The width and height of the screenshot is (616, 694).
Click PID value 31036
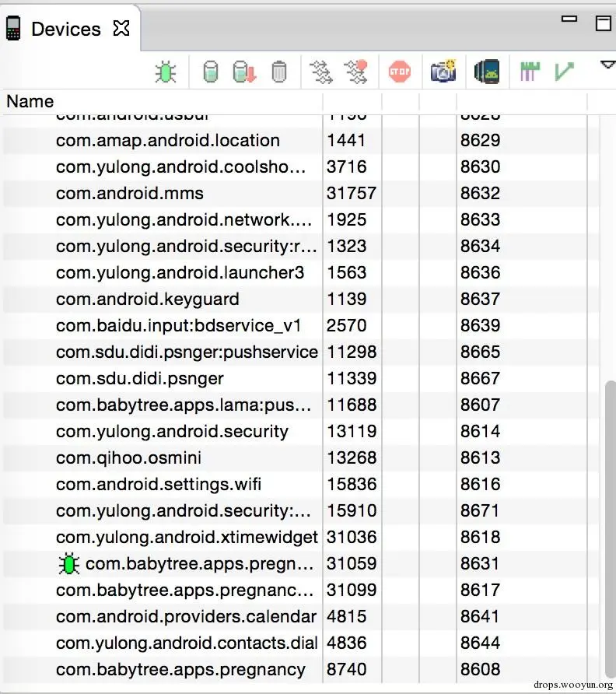[352, 538]
